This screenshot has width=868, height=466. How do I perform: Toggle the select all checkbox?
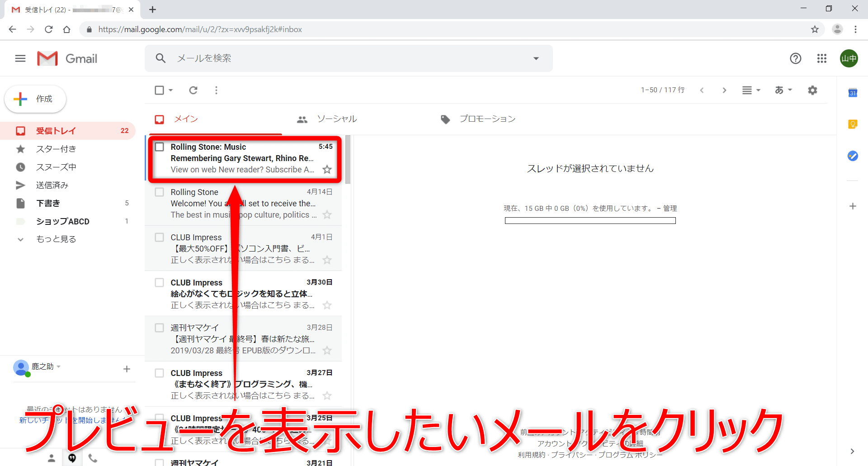coord(159,90)
